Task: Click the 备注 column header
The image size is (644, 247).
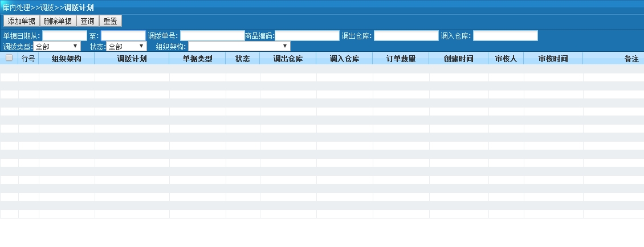Action: coord(614,59)
